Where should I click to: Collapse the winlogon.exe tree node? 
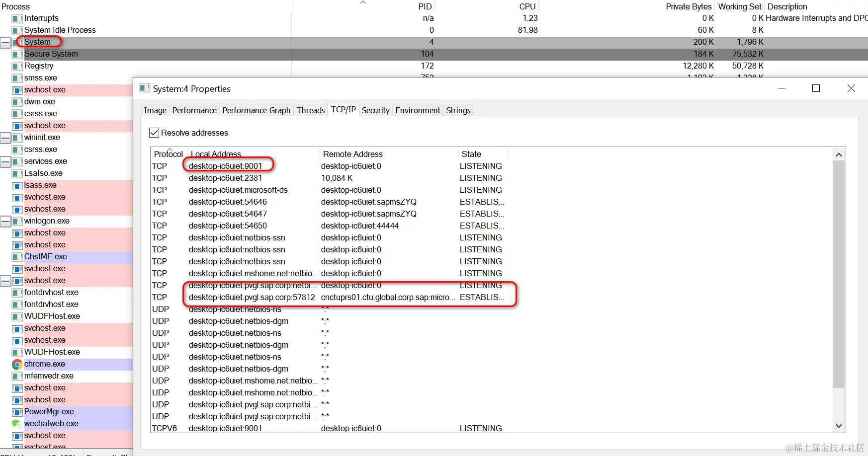(5, 221)
